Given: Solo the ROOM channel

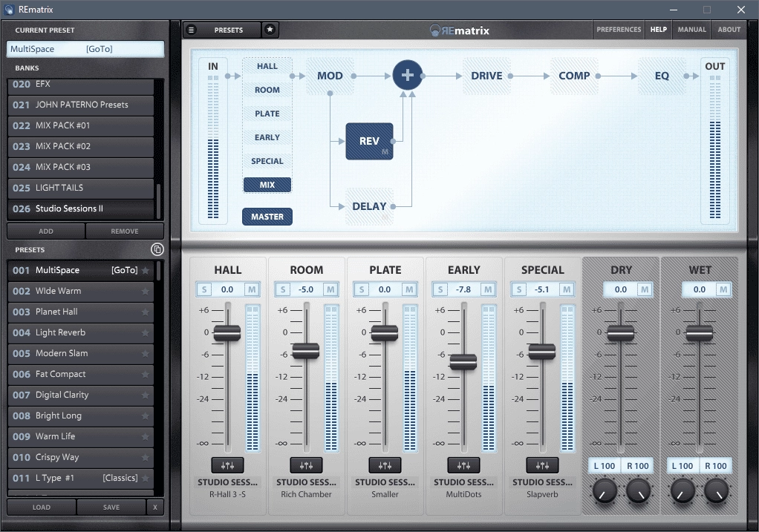Looking at the screenshot, I should pyautogui.click(x=283, y=289).
